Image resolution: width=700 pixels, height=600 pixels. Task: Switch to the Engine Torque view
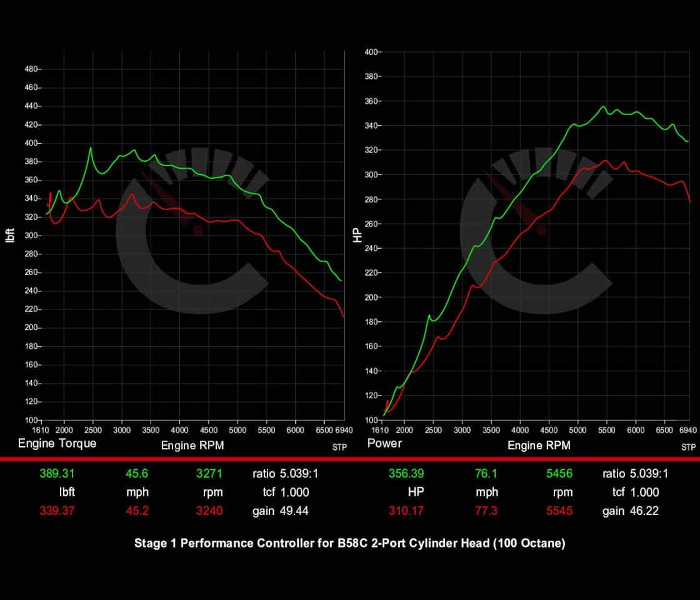[57, 444]
